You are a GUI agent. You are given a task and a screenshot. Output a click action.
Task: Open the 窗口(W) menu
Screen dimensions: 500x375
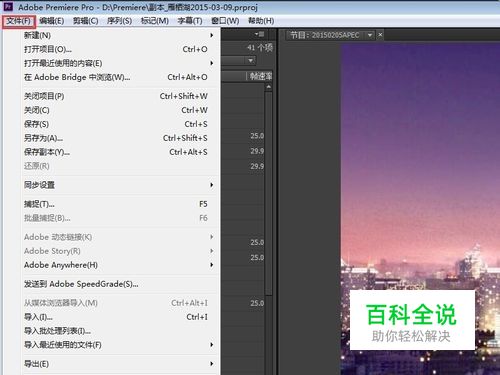[x=225, y=21]
